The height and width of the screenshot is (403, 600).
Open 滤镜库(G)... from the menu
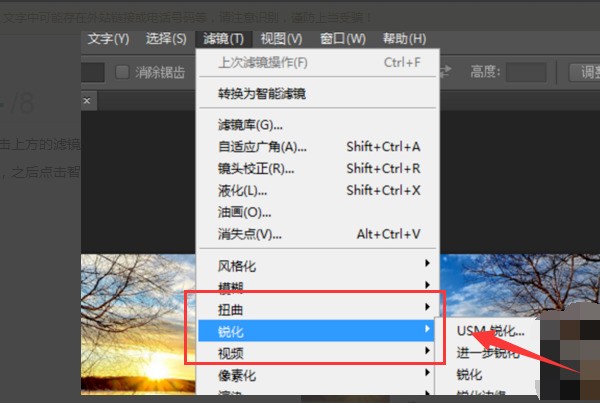pos(318,125)
